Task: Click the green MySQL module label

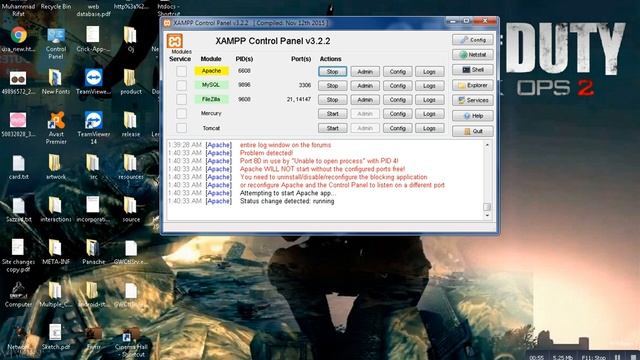Action: (211, 85)
